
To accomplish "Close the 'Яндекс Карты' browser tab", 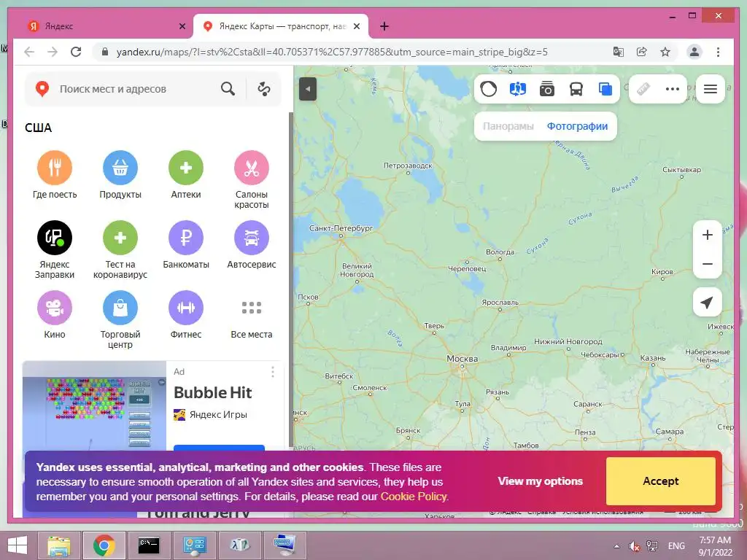I will pos(356,26).
